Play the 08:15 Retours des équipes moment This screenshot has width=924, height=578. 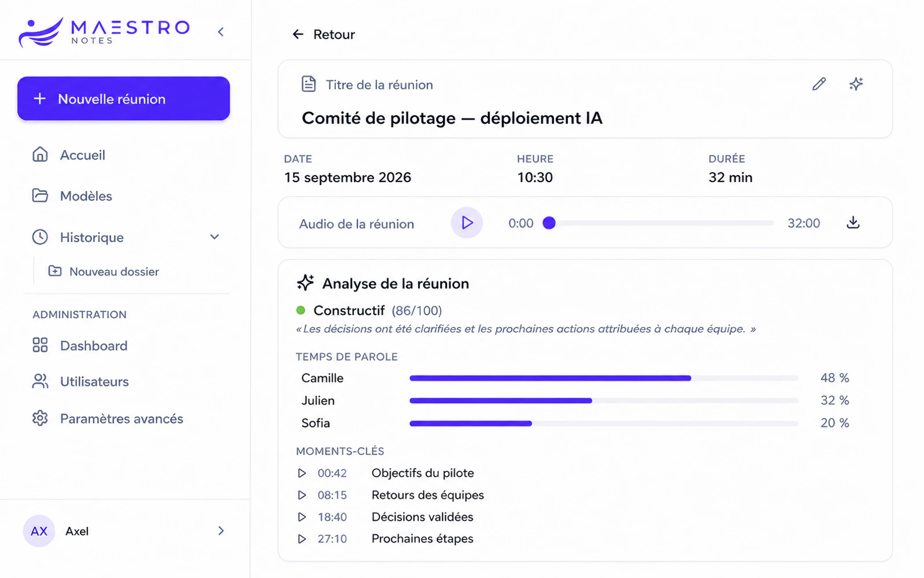[302, 495]
